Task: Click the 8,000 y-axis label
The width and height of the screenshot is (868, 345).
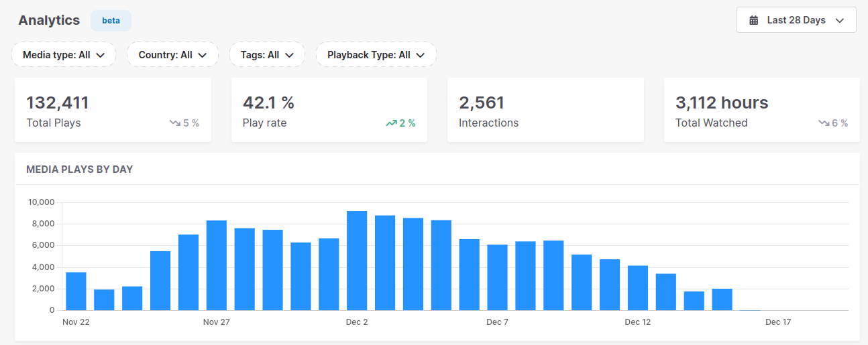Action: [44, 224]
